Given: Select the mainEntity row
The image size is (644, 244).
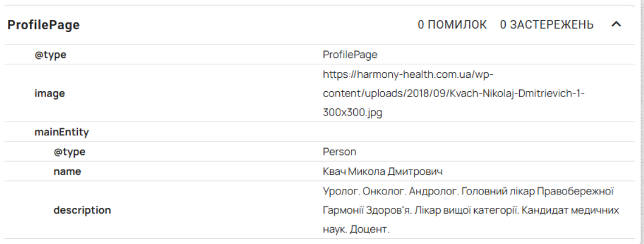Looking at the screenshot, I should tap(319, 132).
